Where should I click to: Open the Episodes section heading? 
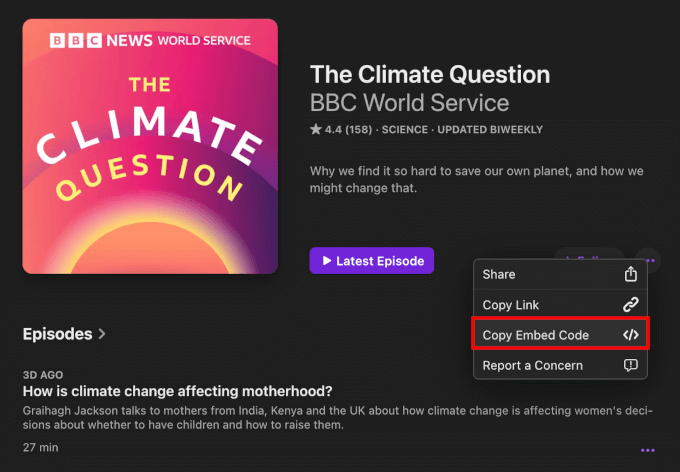point(57,334)
